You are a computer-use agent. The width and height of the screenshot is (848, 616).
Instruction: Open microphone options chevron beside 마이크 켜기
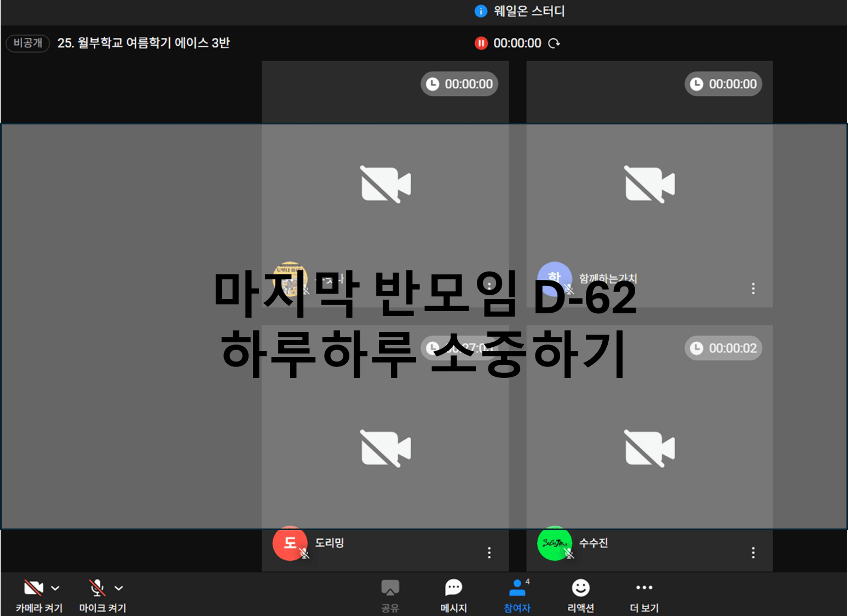[x=119, y=588]
